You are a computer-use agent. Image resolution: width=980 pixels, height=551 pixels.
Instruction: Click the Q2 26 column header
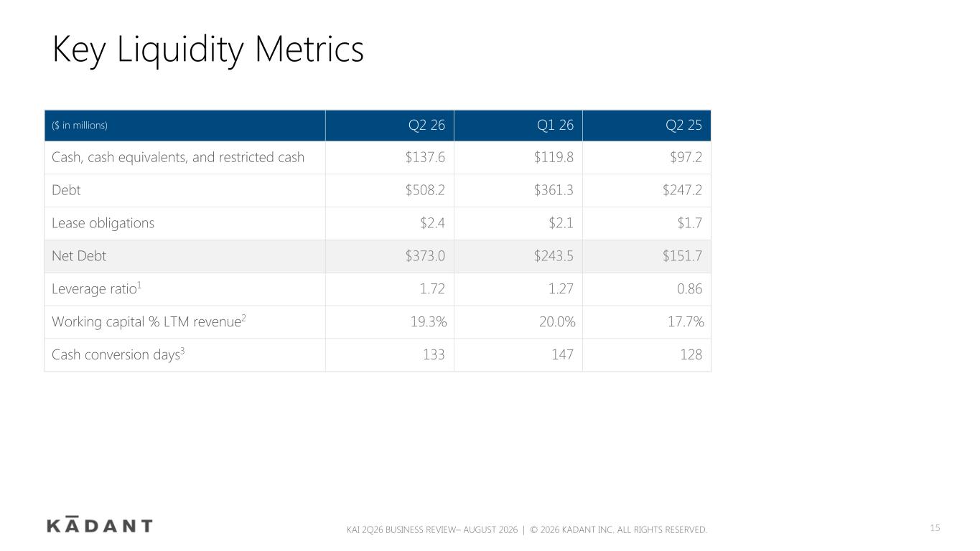pyautogui.click(x=426, y=126)
